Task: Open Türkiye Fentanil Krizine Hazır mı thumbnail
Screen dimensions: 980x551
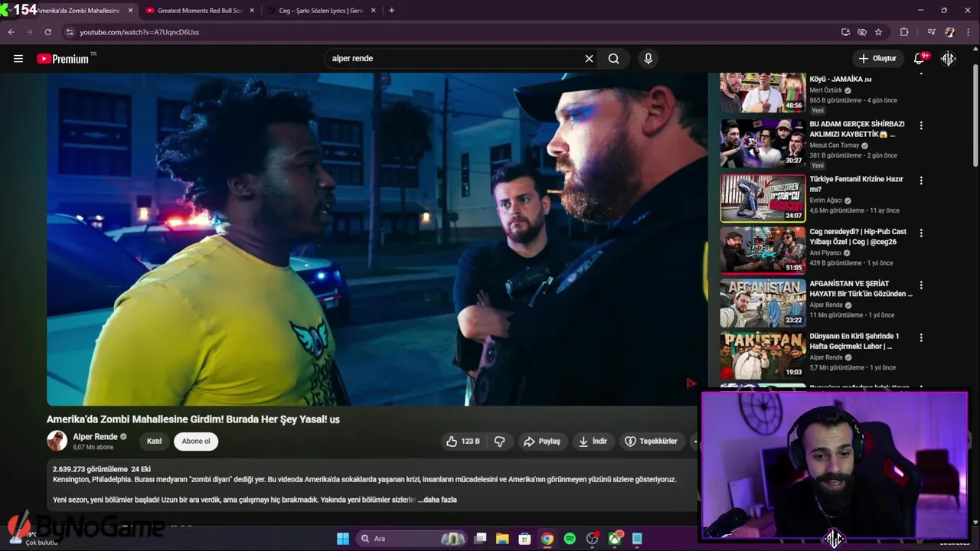Action: [x=763, y=198]
